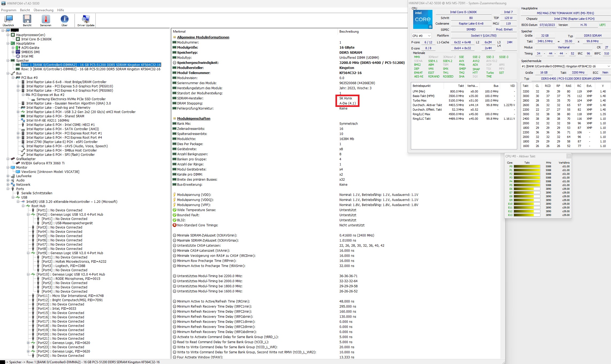
Task: Collapse the Speicher tree node
Action: [8, 60]
